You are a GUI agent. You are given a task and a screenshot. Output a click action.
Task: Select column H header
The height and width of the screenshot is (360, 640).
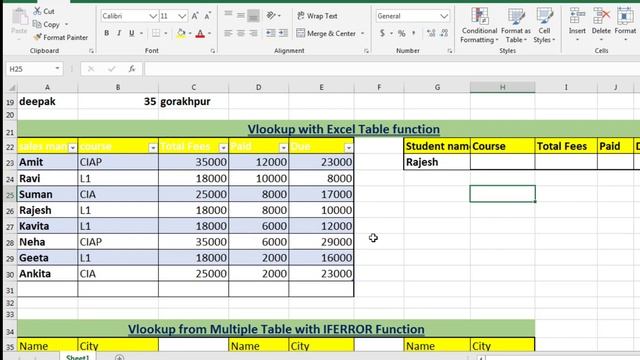(502, 87)
